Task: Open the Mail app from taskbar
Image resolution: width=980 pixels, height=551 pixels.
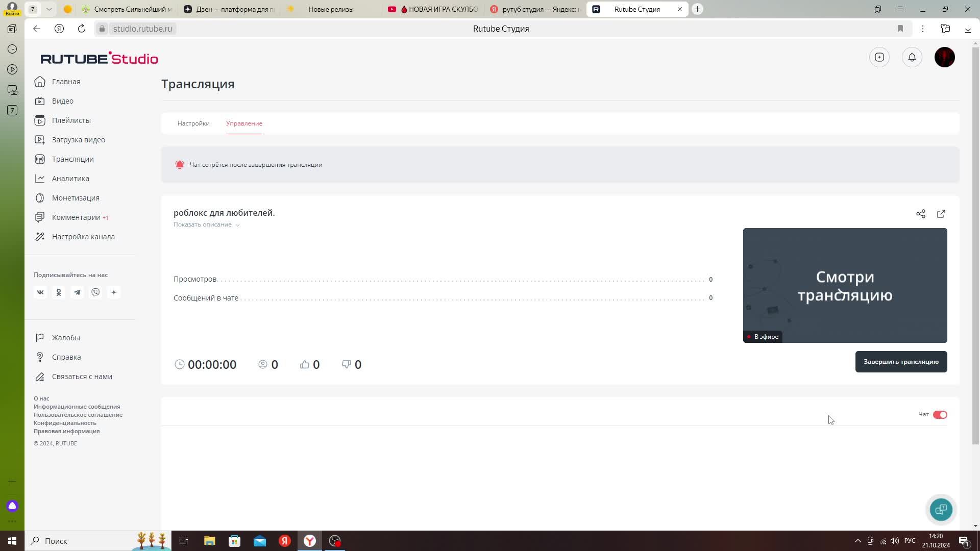Action: tap(259, 541)
